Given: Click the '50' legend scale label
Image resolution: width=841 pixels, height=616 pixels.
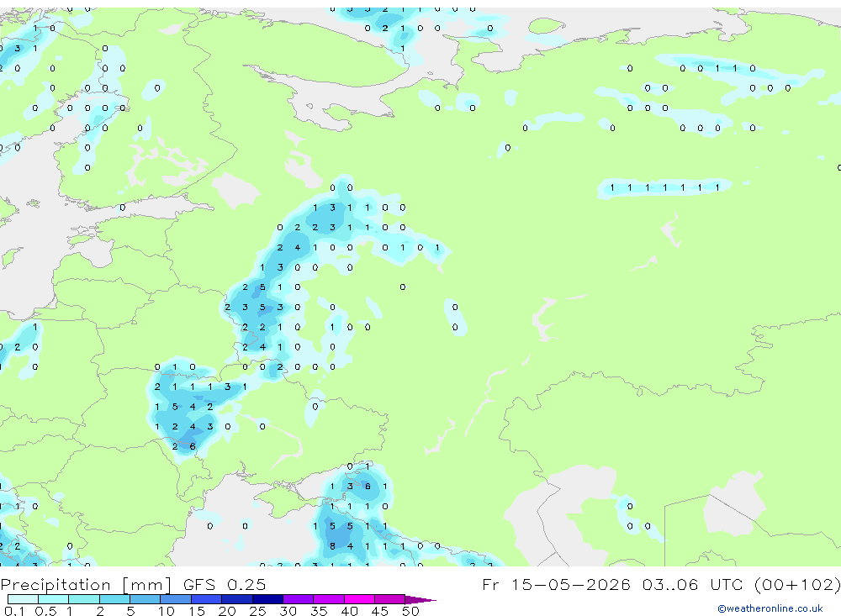Looking at the screenshot, I should pyautogui.click(x=410, y=611).
